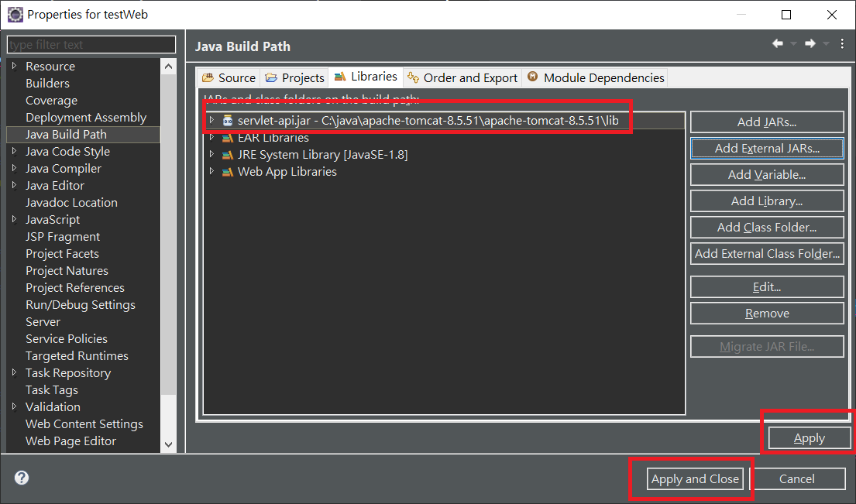Screen dimensions: 856x504
Task: Open the Order and Export tab
Action: [x=462, y=77]
